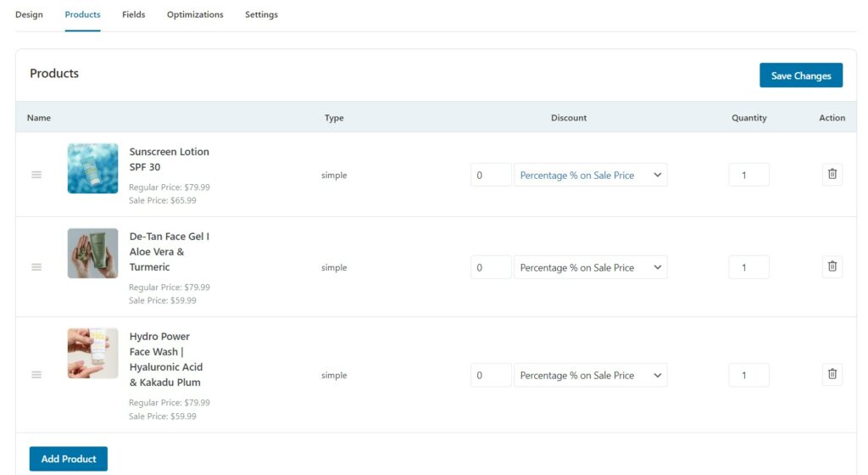The image size is (868, 475).
Task: Delete the De-Tan Face Gel product
Action: [832, 267]
